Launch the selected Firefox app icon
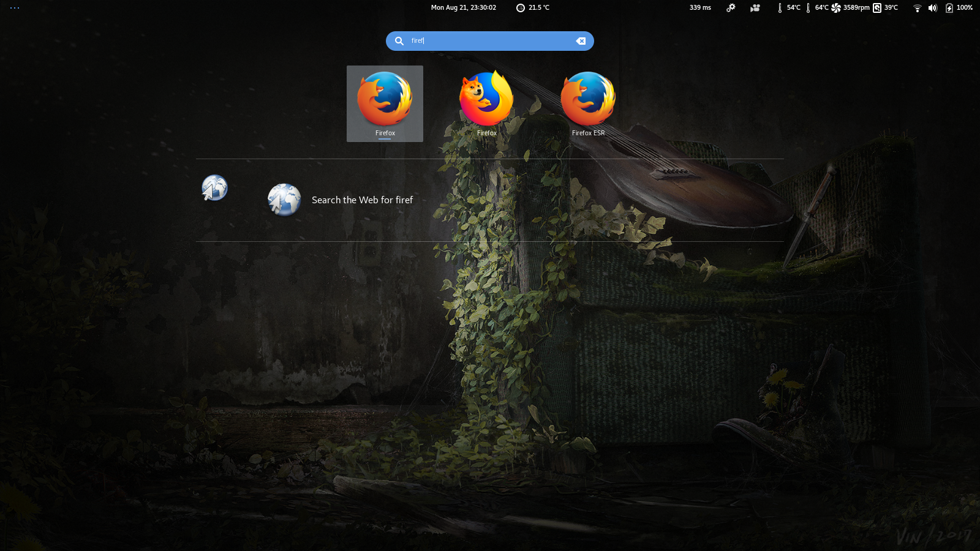 click(385, 103)
